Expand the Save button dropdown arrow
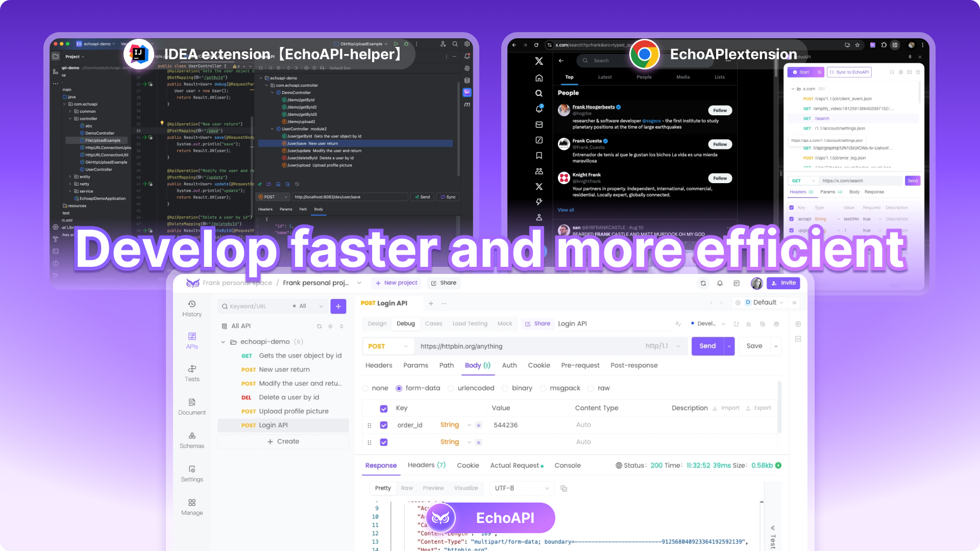This screenshot has width=980, height=551. coord(775,346)
